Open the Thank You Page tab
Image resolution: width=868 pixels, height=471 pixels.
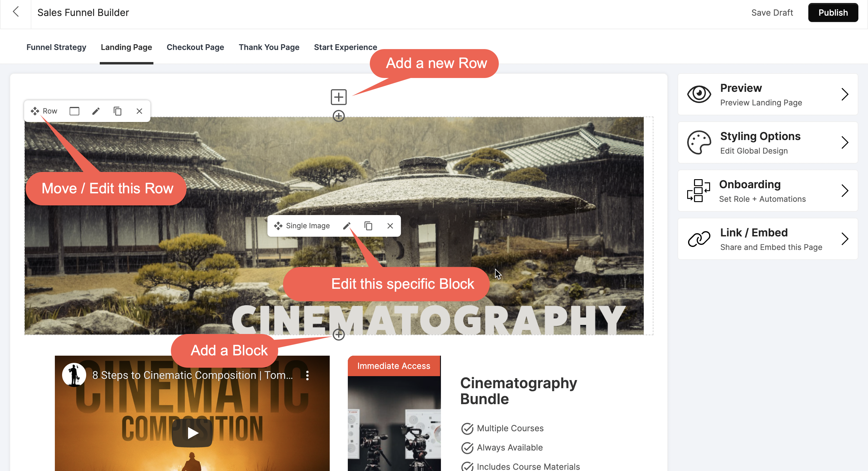[269, 47]
